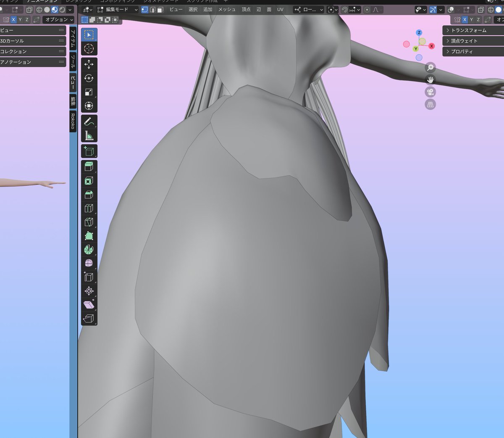The height and width of the screenshot is (438, 504).
Task: Select the Smooth vertices tool
Action: pyautogui.click(x=89, y=264)
